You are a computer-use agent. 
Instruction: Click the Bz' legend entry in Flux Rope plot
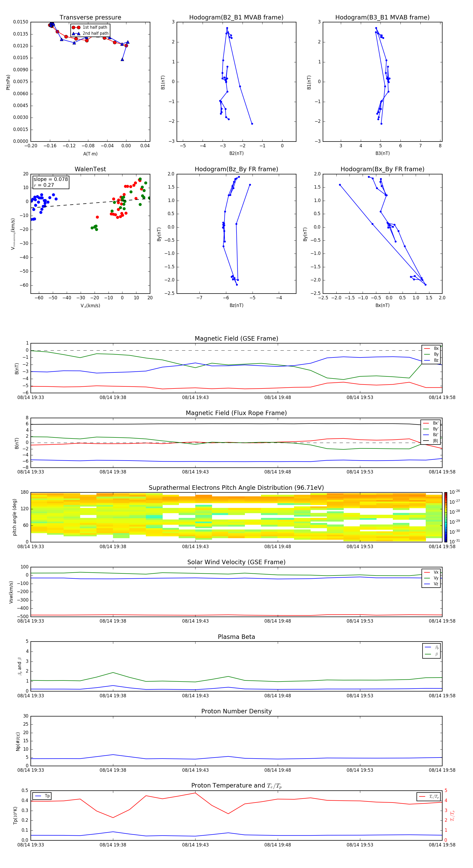(x=431, y=435)
